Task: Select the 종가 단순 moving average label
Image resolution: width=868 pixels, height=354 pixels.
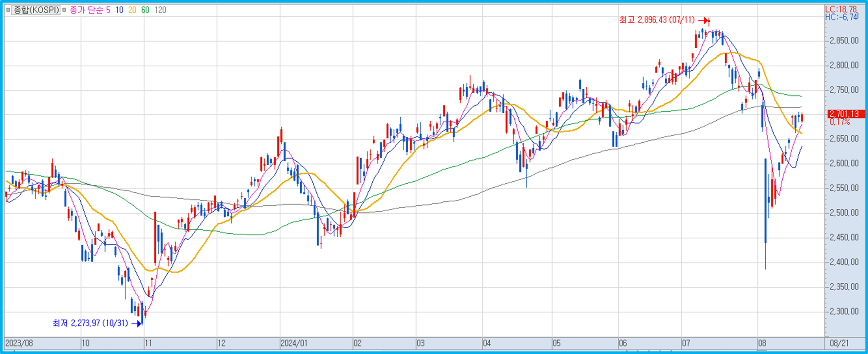Action: tap(86, 10)
